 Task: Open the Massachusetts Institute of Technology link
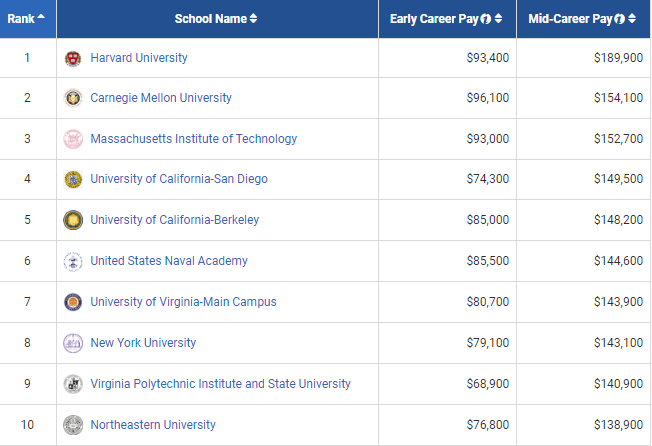coord(193,139)
